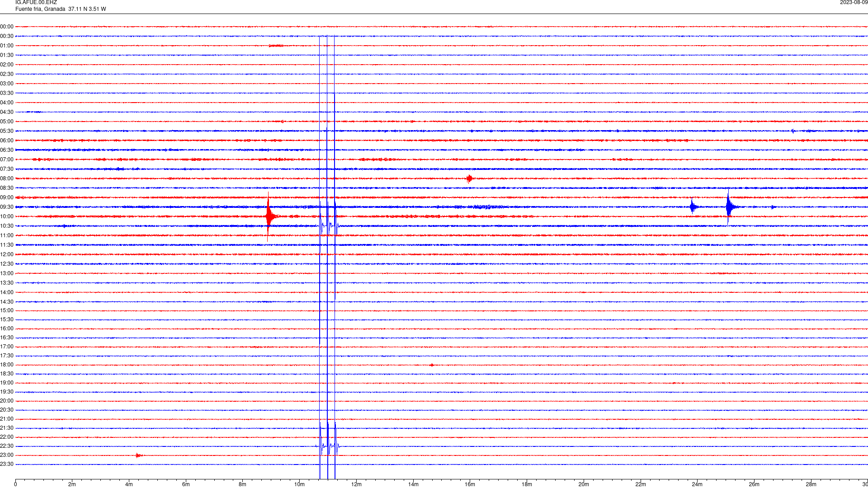Click the location text Fuente fria, Granada
Image resolution: width=868 pixels, height=488 pixels.
tap(40, 9)
